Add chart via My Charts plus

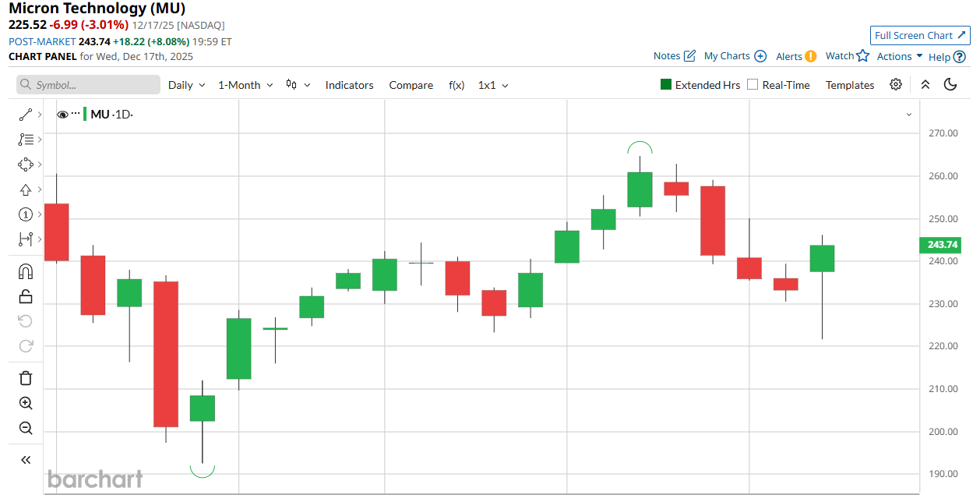point(760,56)
